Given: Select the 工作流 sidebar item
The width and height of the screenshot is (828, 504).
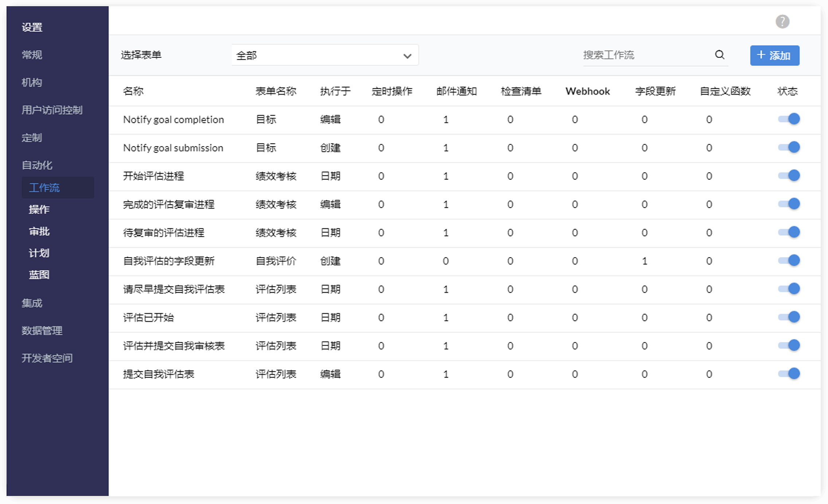Looking at the screenshot, I should point(44,188).
